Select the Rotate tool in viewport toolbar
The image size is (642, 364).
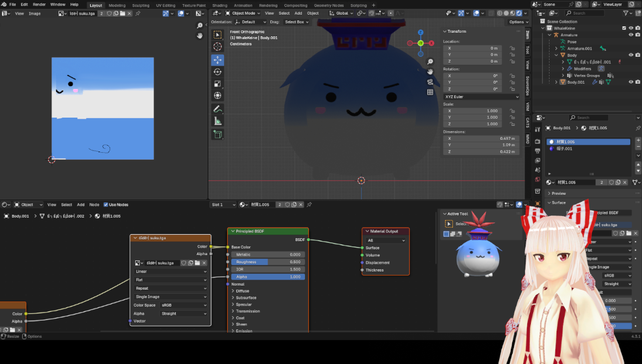click(x=218, y=72)
